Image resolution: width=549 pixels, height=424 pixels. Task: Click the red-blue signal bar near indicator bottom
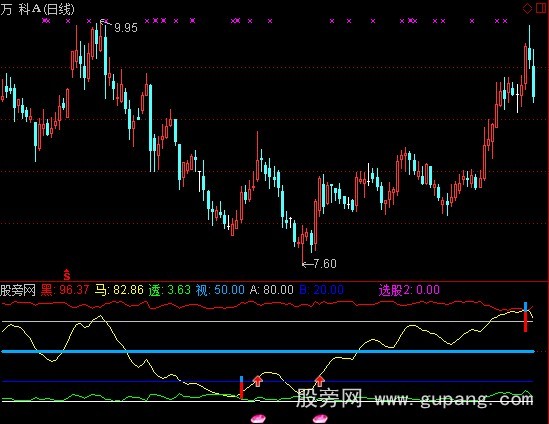click(x=241, y=387)
